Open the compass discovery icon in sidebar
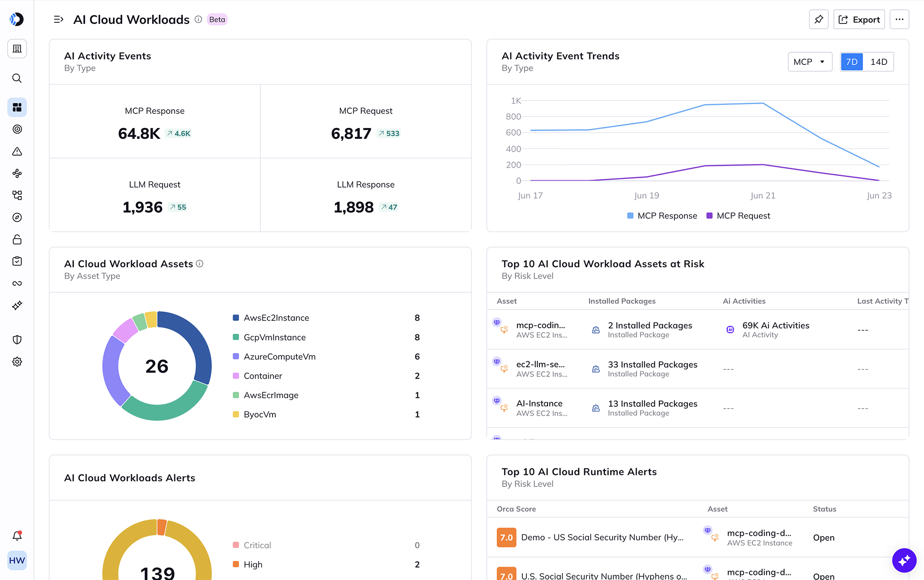 tap(17, 217)
